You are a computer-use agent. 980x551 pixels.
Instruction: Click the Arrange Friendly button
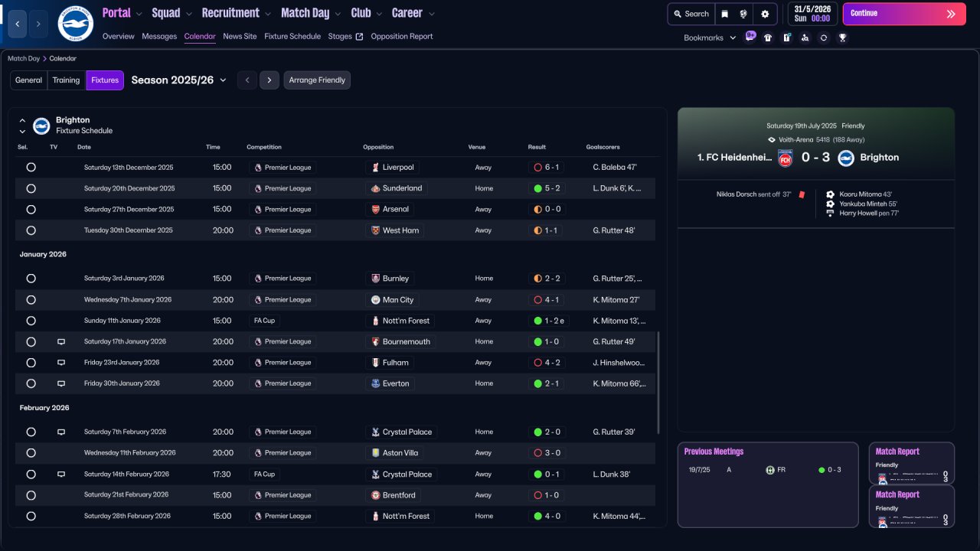(317, 80)
